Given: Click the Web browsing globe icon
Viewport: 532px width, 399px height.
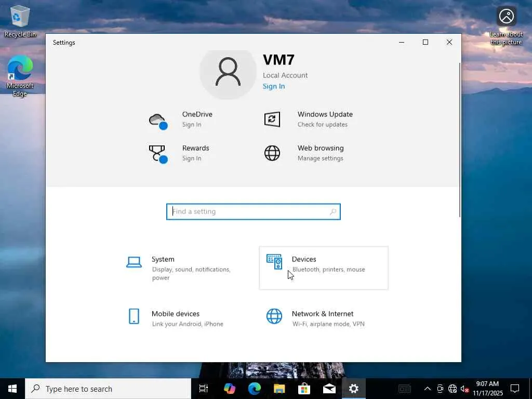Looking at the screenshot, I should click(x=272, y=153).
